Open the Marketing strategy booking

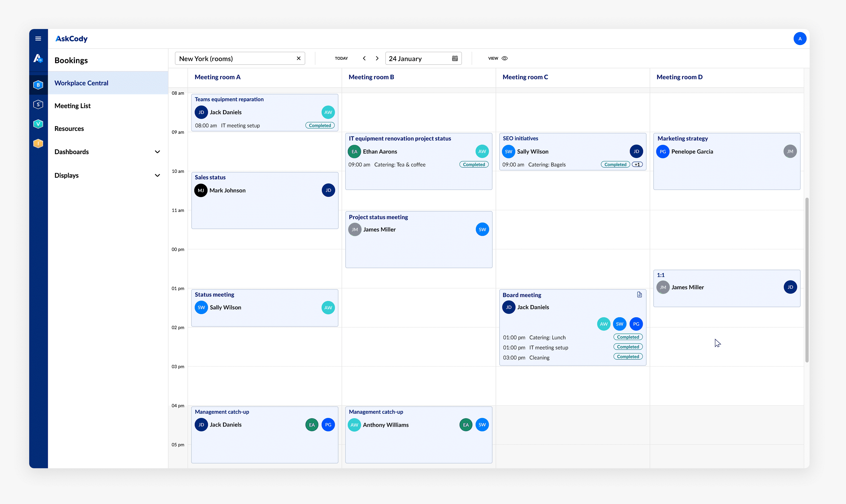(727, 161)
